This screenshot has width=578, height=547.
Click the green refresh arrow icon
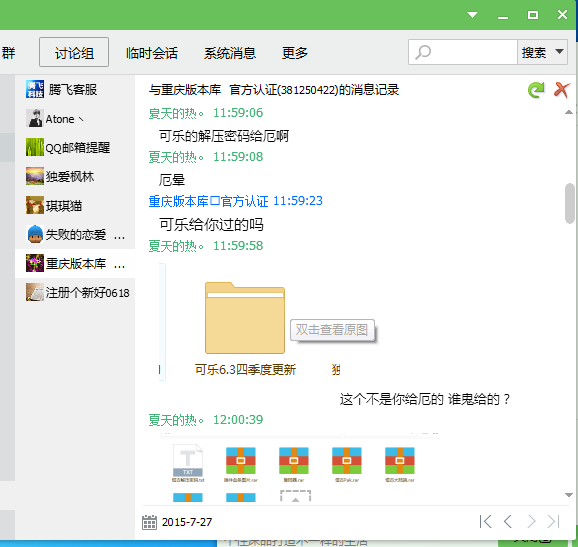point(536,90)
